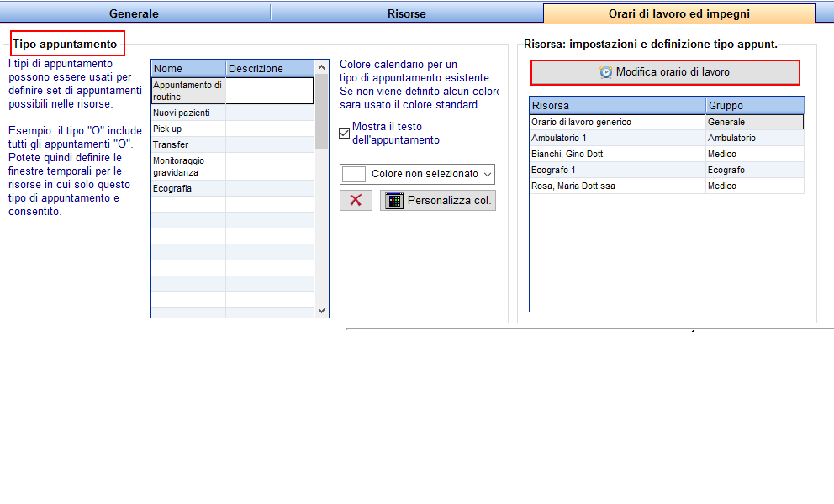This screenshot has width=834, height=504.
Task: Click the red X delete color button
Action: pos(356,201)
